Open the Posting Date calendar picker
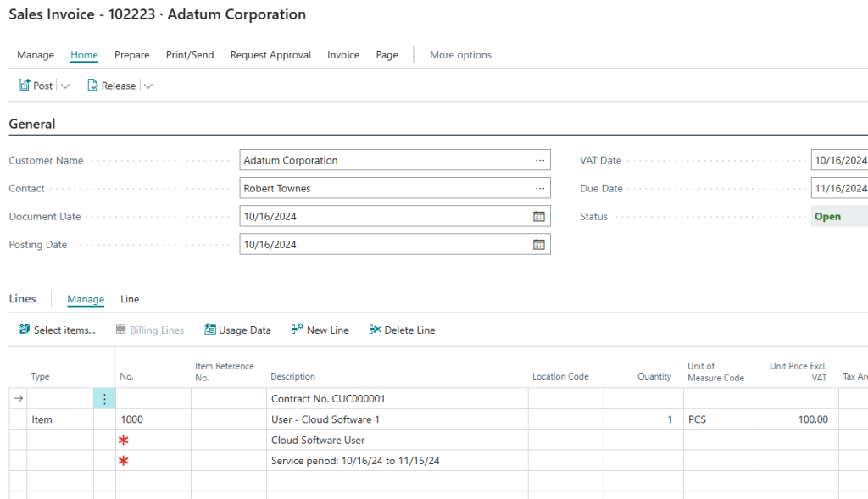Image resolution: width=868 pixels, height=499 pixels. tap(538, 244)
